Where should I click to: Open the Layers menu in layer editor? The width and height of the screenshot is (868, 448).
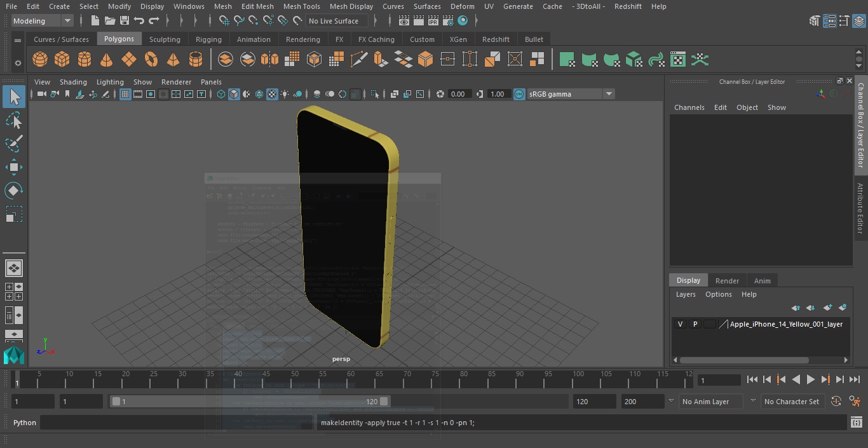[686, 294]
